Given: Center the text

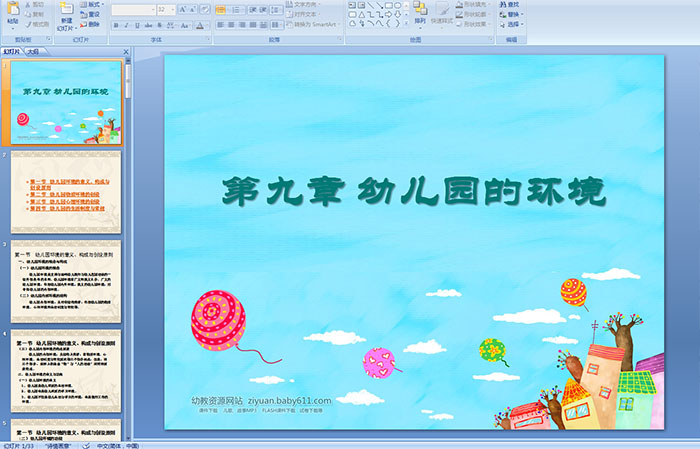Looking at the screenshot, I should [231, 25].
